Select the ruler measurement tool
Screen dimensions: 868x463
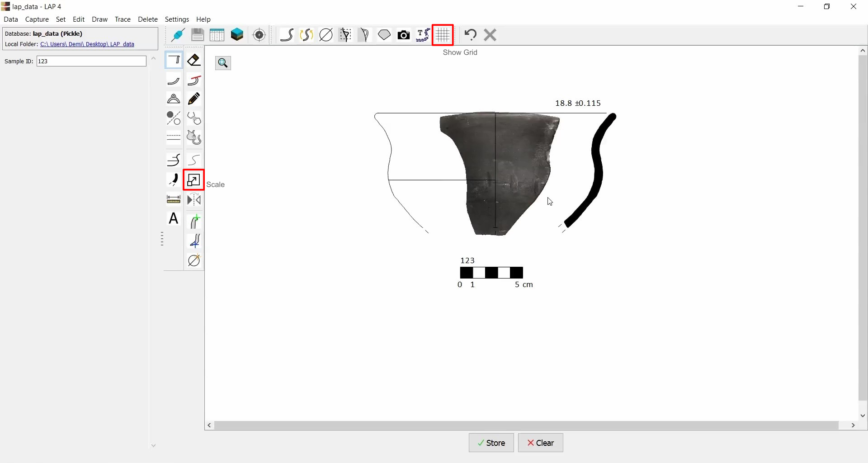tap(174, 199)
